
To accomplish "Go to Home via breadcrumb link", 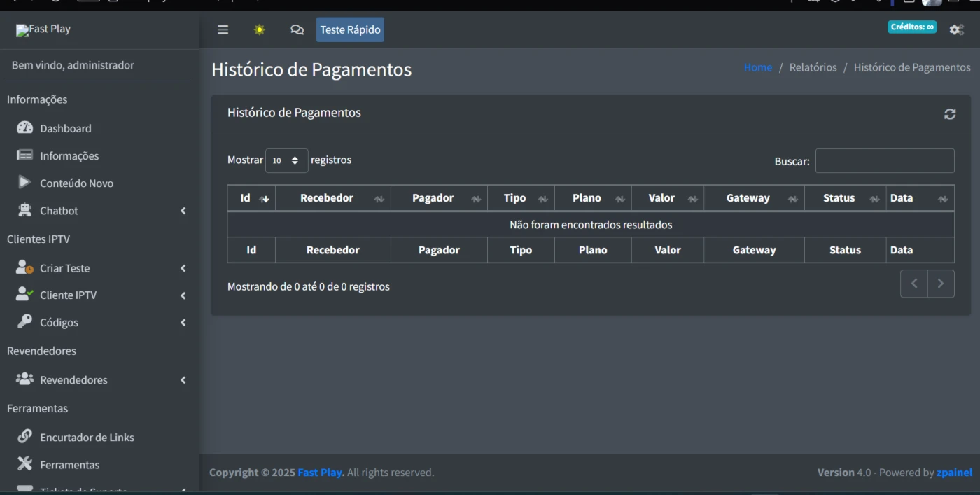I will click(757, 67).
